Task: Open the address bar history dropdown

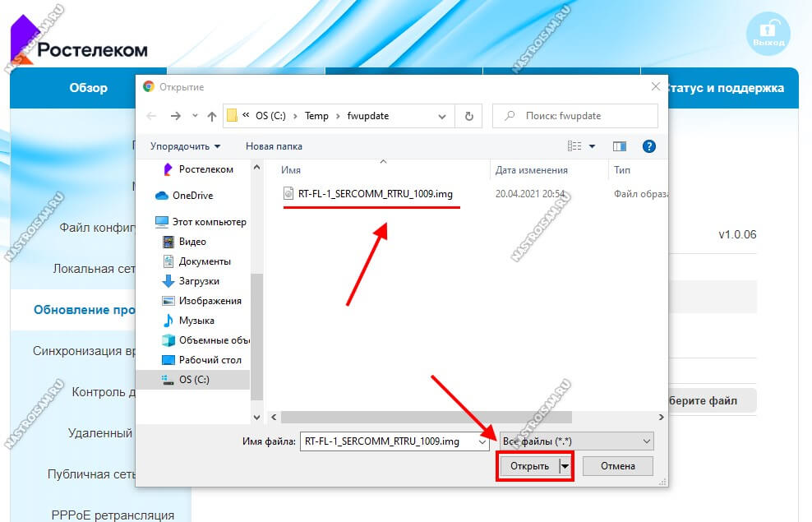Action: [445, 116]
